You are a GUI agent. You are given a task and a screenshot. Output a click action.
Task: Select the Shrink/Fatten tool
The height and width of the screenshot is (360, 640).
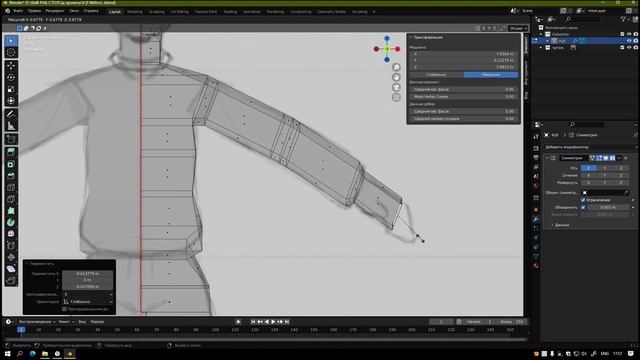click(x=11, y=257)
